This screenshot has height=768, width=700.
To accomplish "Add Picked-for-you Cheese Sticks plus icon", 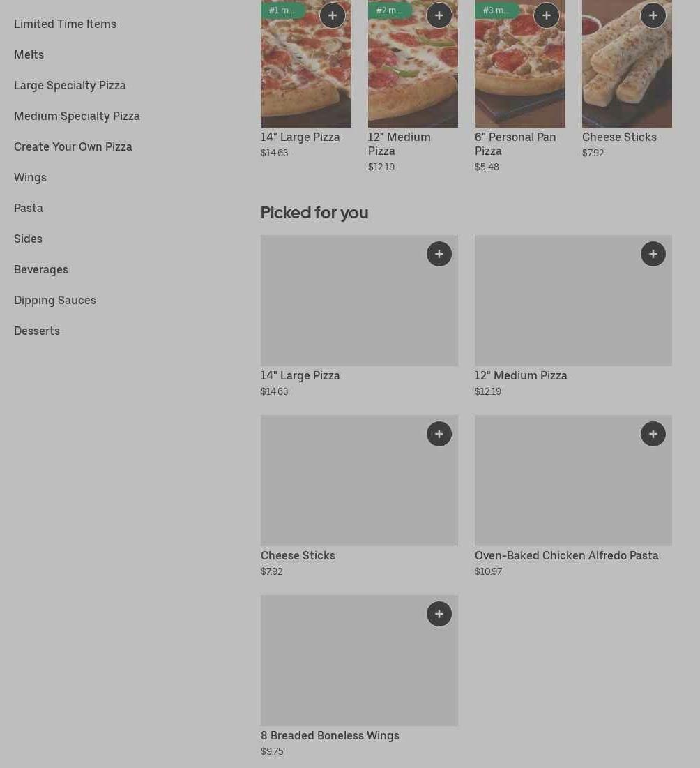I will [439, 434].
